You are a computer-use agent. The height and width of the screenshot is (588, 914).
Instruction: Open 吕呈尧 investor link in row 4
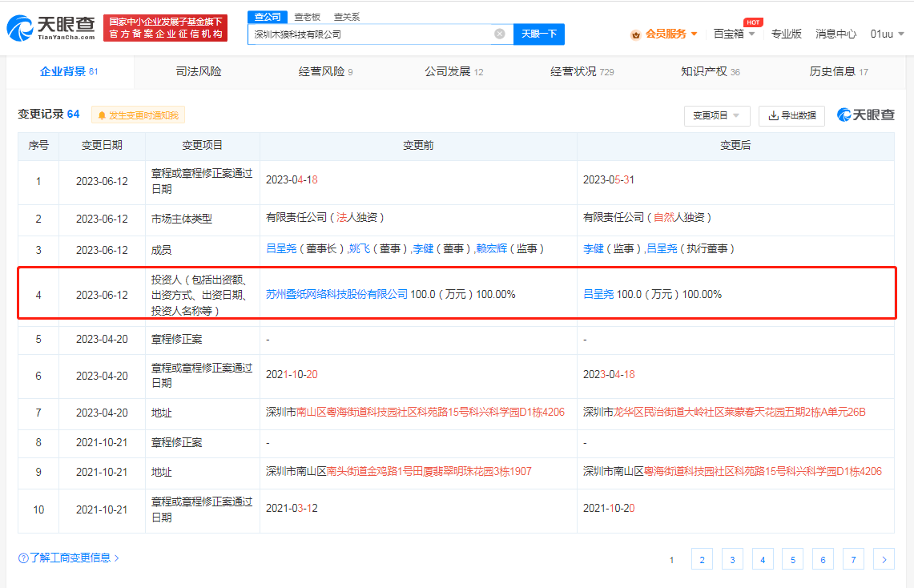click(x=598, y=294)
